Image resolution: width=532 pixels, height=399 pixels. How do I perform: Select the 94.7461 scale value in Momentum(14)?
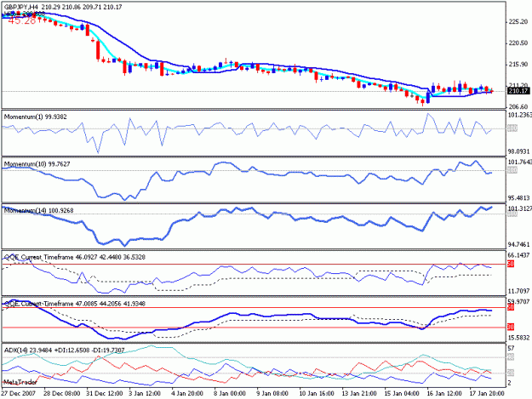[518, 244]
